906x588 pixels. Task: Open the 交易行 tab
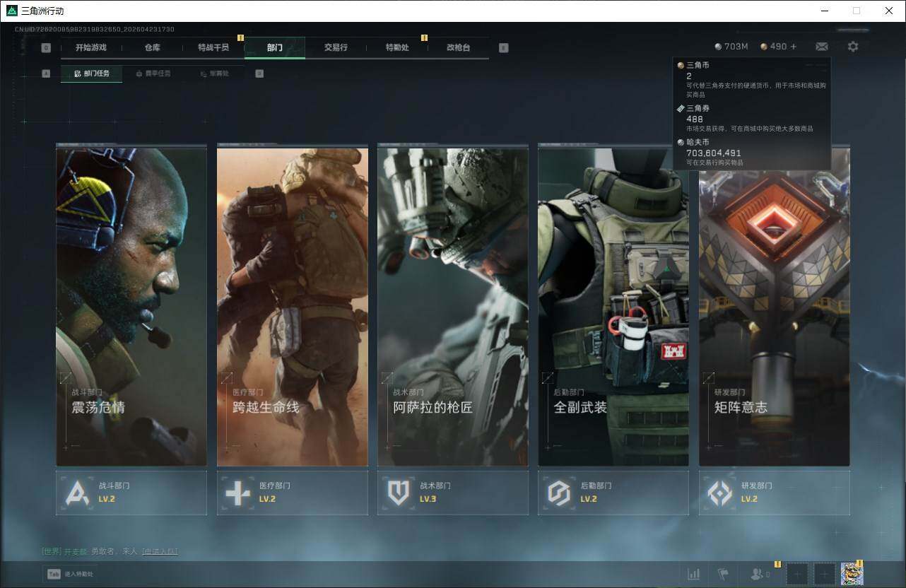click(336, 47)
